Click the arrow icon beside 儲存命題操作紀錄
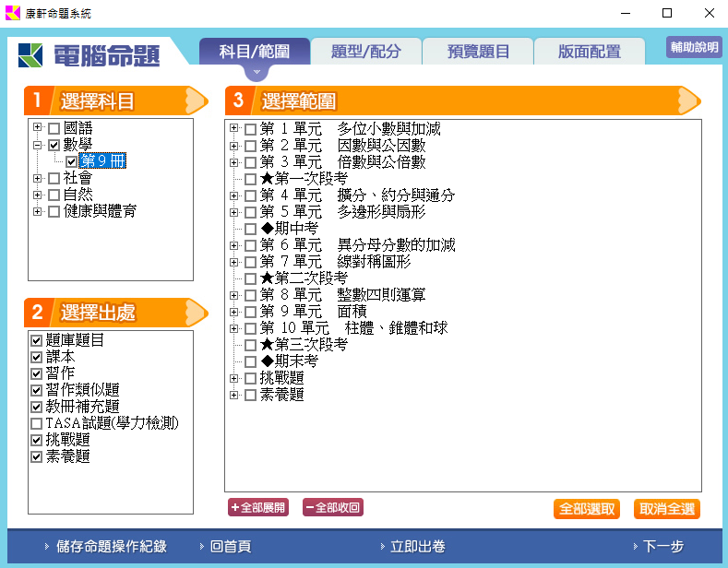Screen dimensions: 728x568 click(x=47, y=547)
